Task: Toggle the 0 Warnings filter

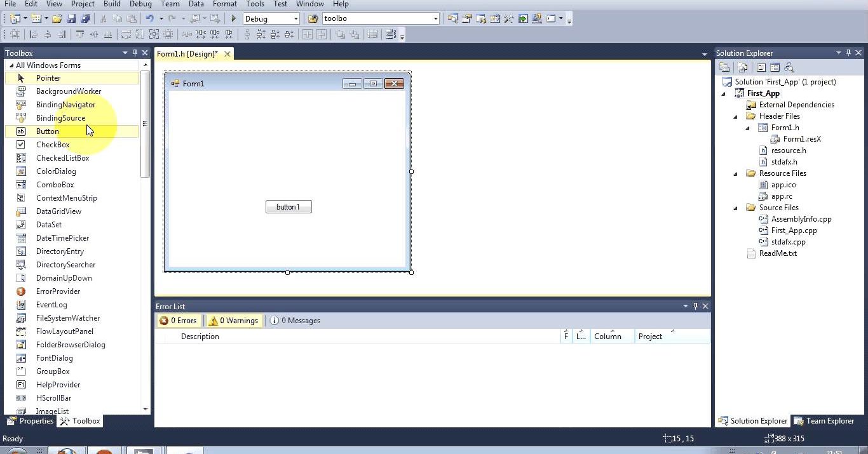Action: coord(233,321)
